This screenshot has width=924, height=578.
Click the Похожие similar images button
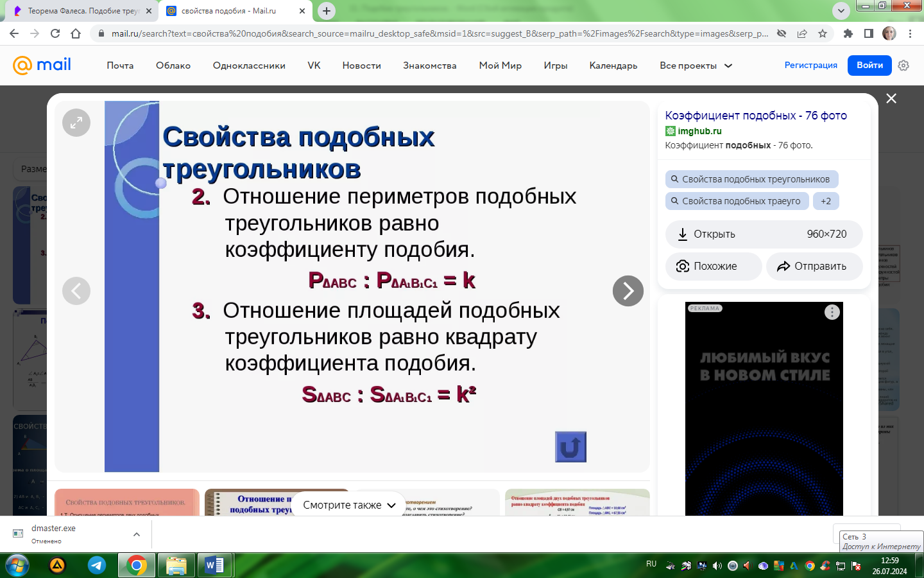coord(714,266)
